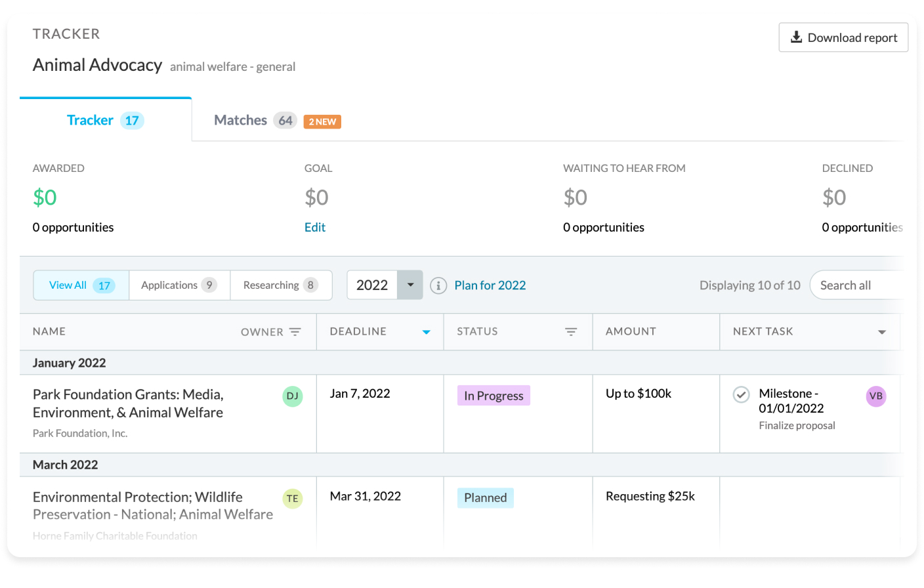
Task: Edit the funding goal
Action: (x=315, y=227)
